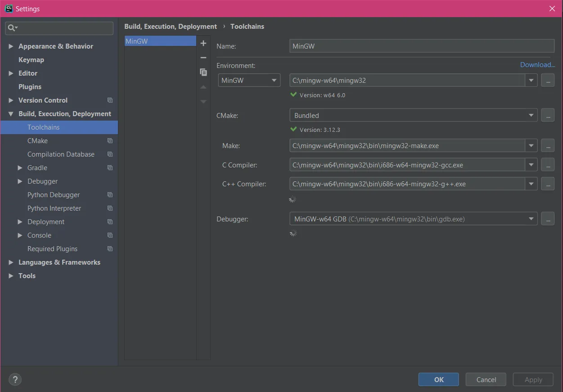563x392 pixels.
Task: Expand the Version Control section
Action: pos(11,100)
